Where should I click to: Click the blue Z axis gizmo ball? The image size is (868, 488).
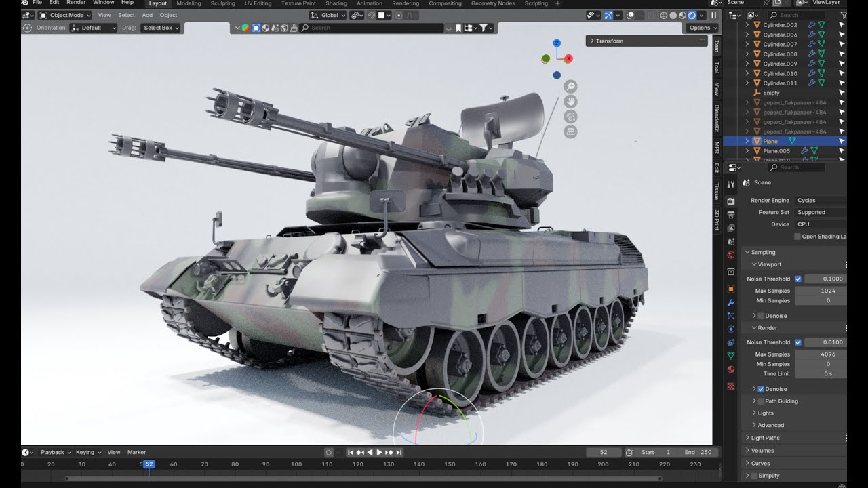(x=557, y=43)
